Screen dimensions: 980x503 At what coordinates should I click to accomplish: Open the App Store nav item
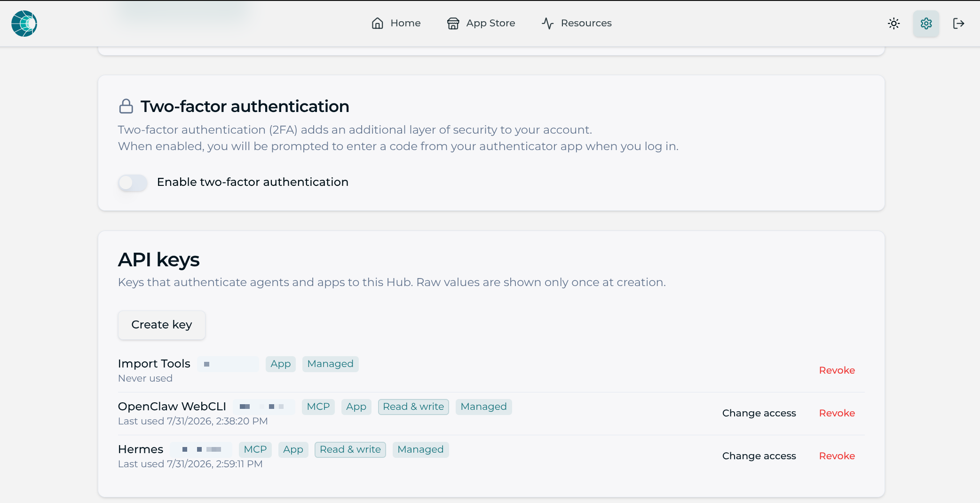pos(481,24)
